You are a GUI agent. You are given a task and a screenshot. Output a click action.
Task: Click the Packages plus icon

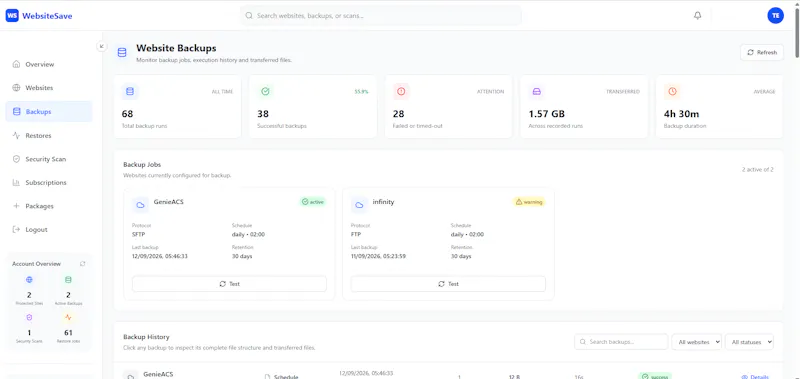[16, 206]
